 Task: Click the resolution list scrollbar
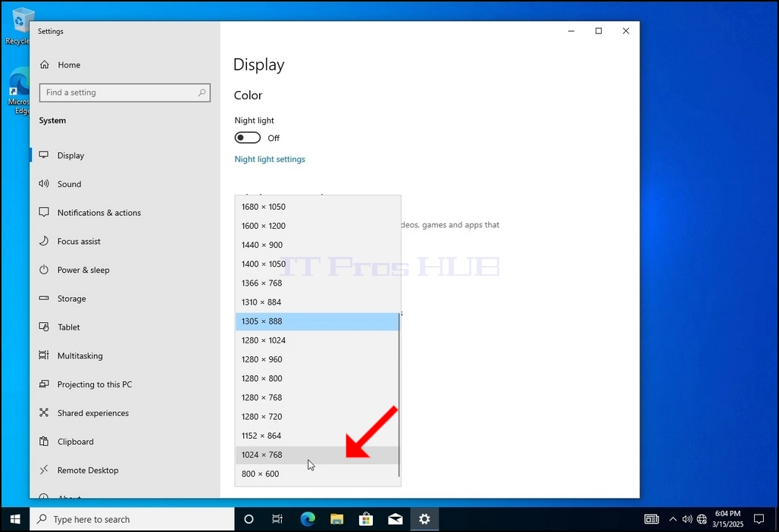(x=399, y=395)
